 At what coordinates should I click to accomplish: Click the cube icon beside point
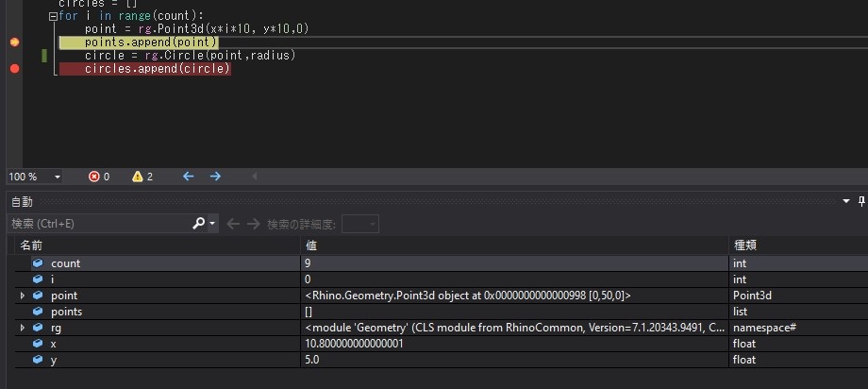38,296
